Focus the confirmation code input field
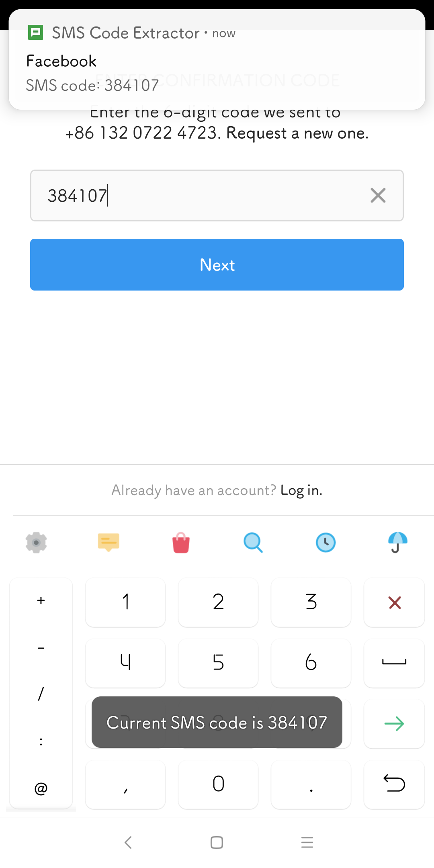Screen dimensions: 434x868 (x=217, y=196)
